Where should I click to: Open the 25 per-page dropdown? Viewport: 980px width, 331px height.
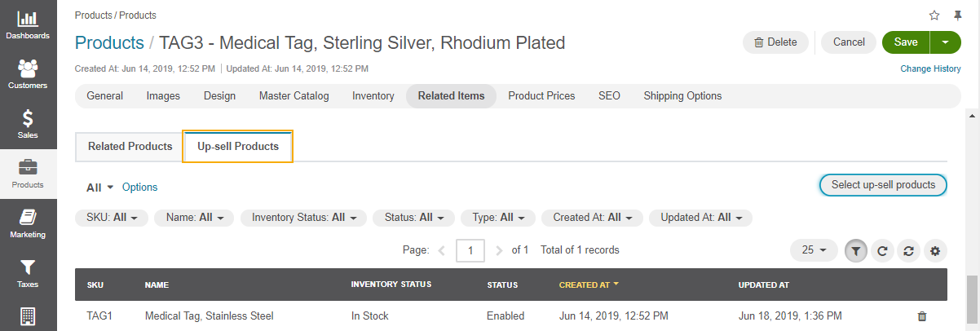pos(814,250)
